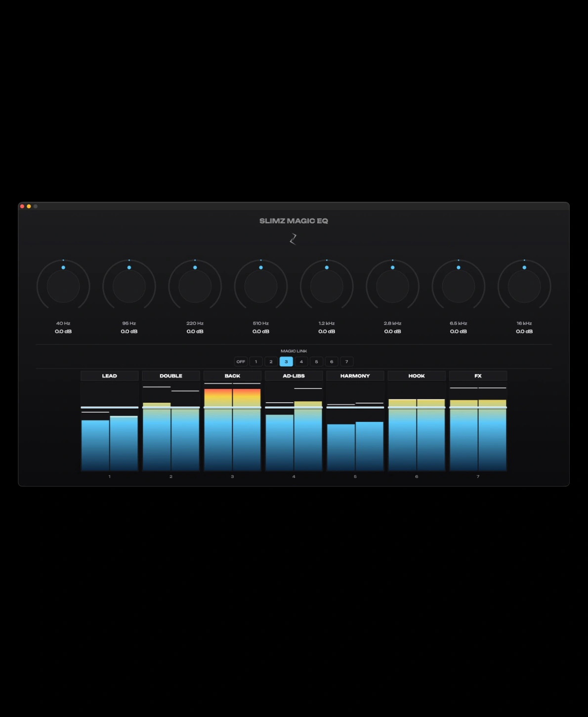Click the AD-LIBS level meter
Screen dimensions: 588x717
point(294,426)
